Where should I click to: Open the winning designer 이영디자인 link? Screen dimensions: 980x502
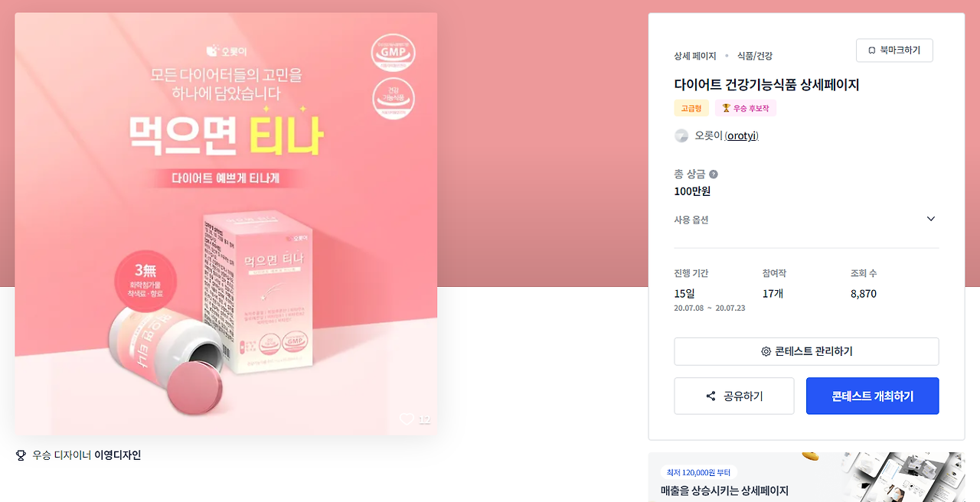[117, 455]
